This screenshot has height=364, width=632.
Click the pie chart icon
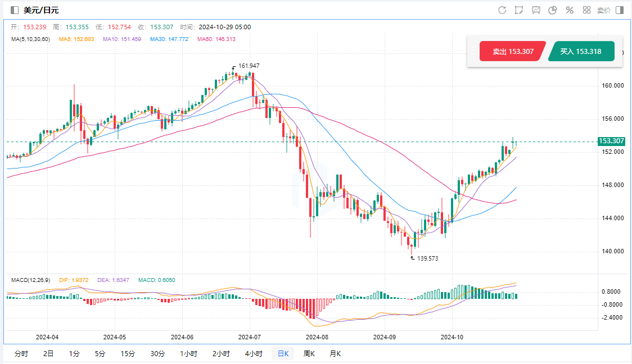553,10
